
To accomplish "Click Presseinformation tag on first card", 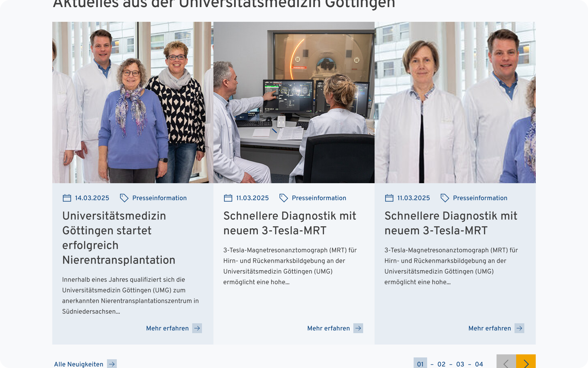I will click(159, 198).
